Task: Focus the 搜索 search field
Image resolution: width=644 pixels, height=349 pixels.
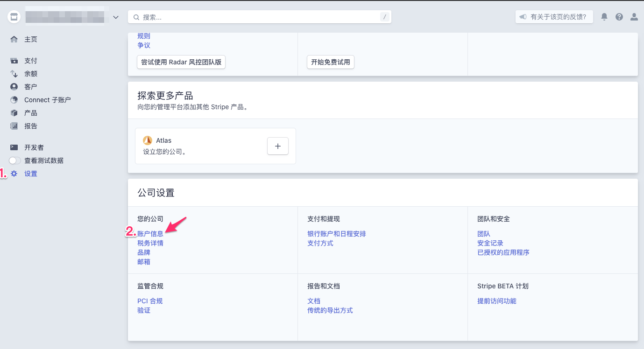Action: pos(260,17)
